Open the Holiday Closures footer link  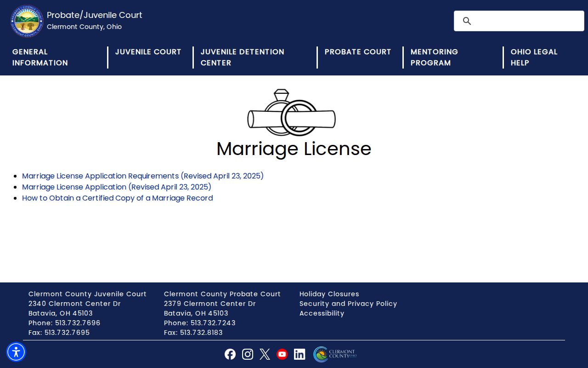coord(329,294)
